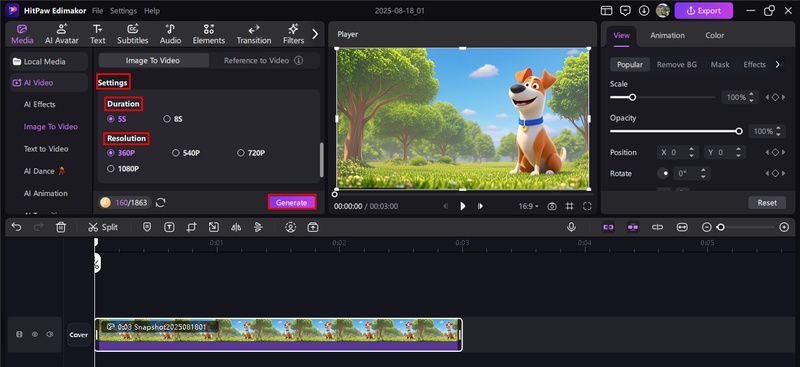Open AI Dance in sidebar
800x367 pixels.
point(44,171)
